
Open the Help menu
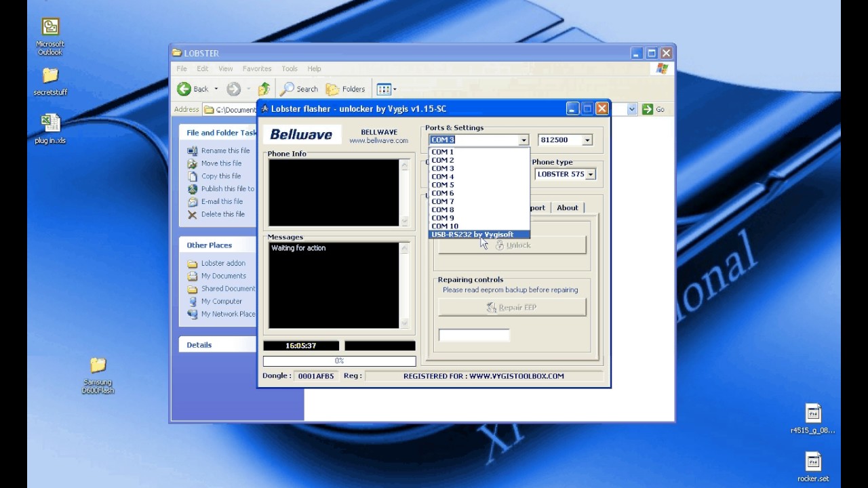coord(314,68)
